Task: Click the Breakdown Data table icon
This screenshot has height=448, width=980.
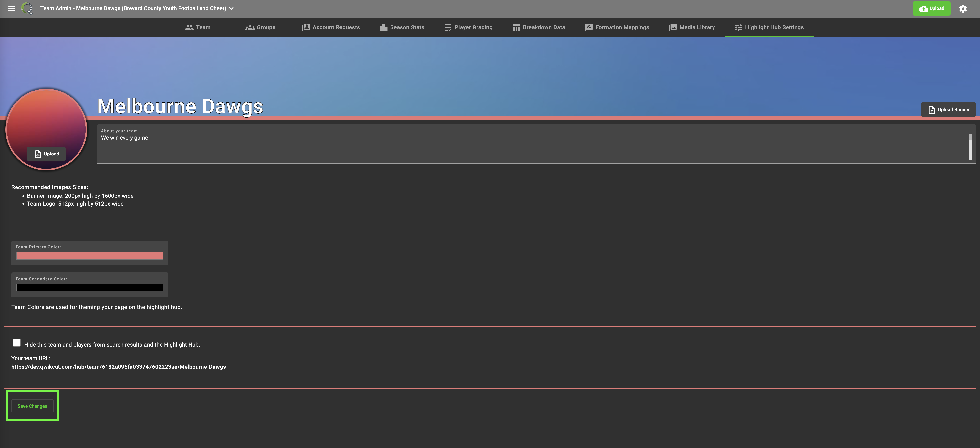Action: pyautogui.click(x=516, y=27)
